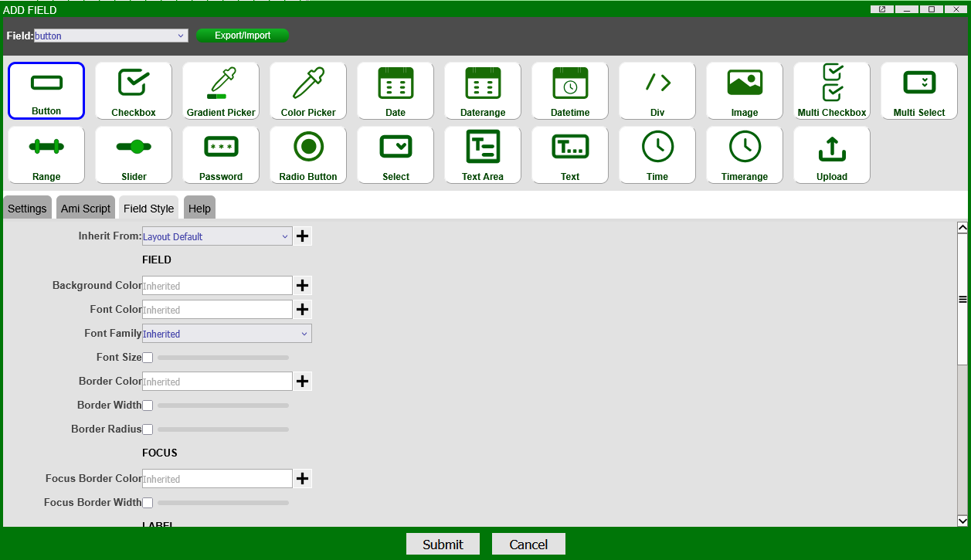Select the Gradient Picker field type
Viewport: 971px width, 560px height.
pyautogui.click(x=221, y=90)
